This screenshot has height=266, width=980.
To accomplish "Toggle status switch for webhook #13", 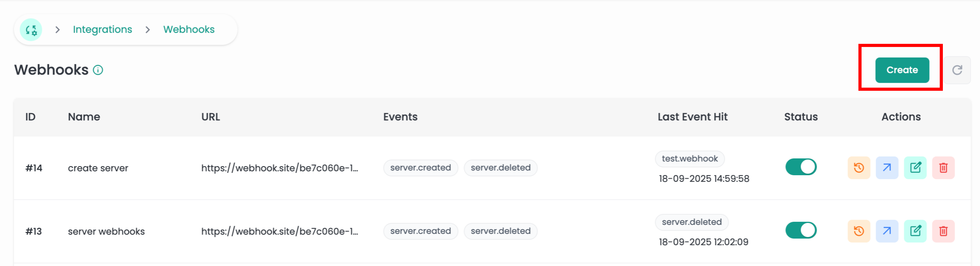I will click(x=801, y=230).
